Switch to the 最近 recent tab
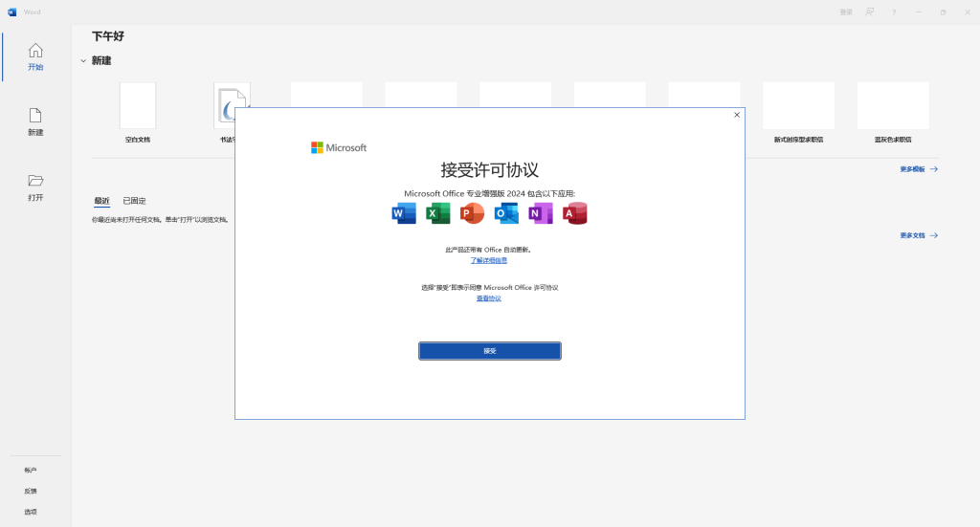Image resolution: width=980 pixels, height=527 pixels. (x=101, y=201)
